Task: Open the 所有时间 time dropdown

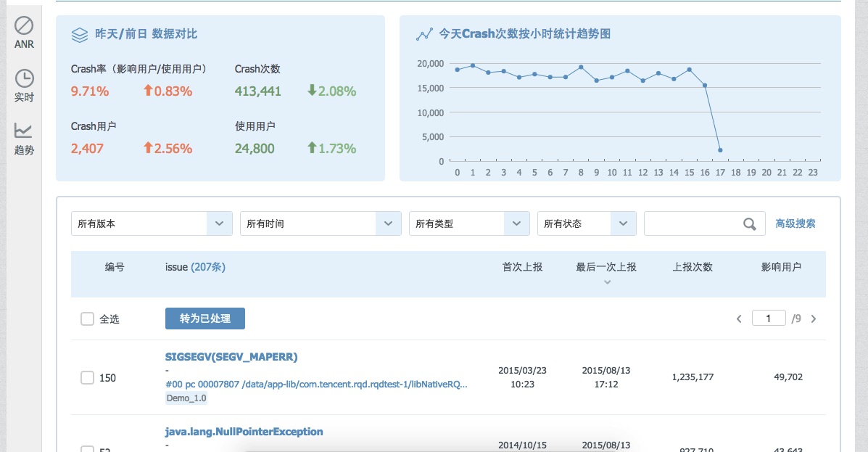Action: [388, 224]
